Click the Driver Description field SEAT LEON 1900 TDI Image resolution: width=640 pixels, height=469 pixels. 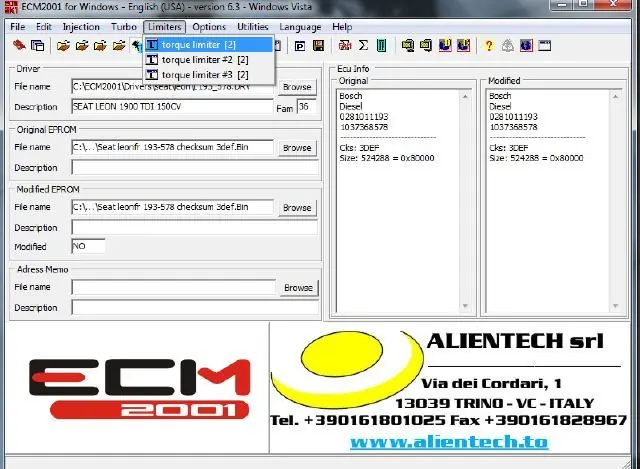(172, 107)
